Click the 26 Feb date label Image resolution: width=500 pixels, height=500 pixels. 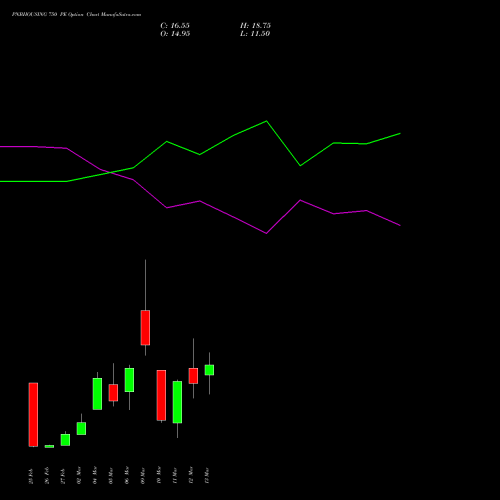(x=47, y=475)
